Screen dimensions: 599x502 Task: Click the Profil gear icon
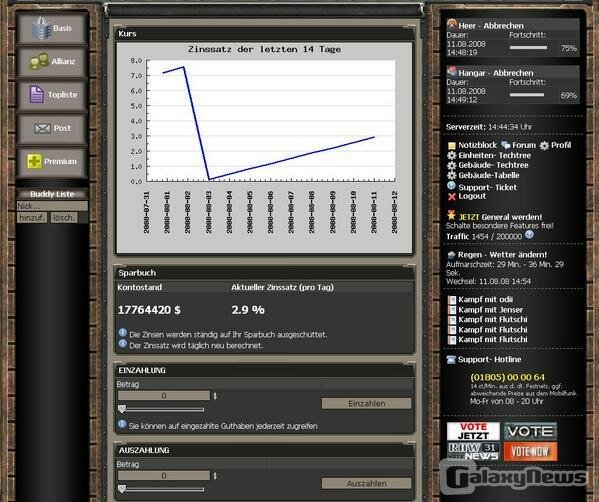[x=544, y=146]
